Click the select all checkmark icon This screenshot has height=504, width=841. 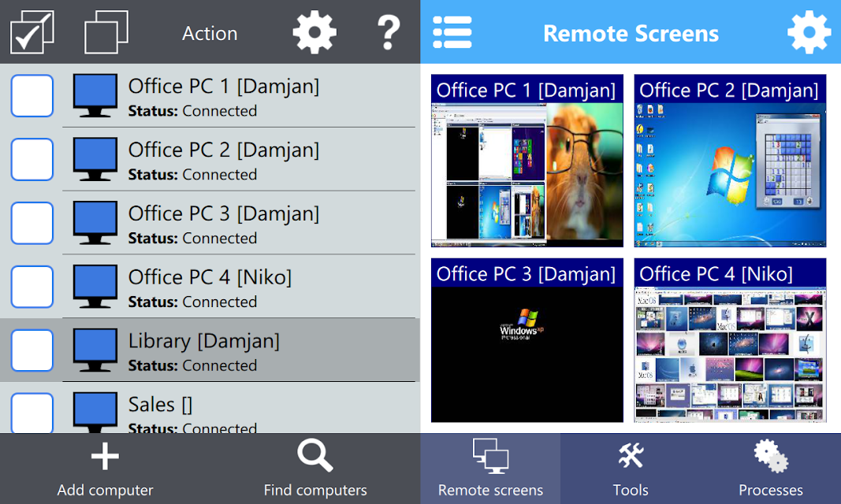32,32
